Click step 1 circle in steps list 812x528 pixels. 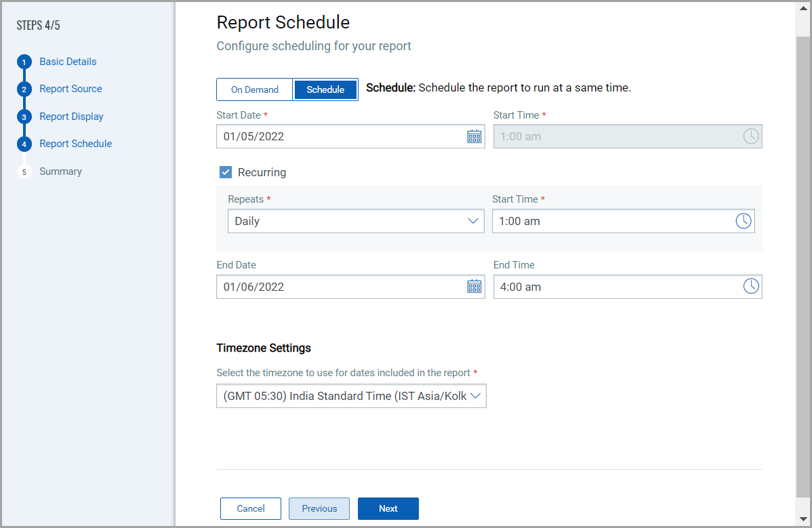coord(24,62)
